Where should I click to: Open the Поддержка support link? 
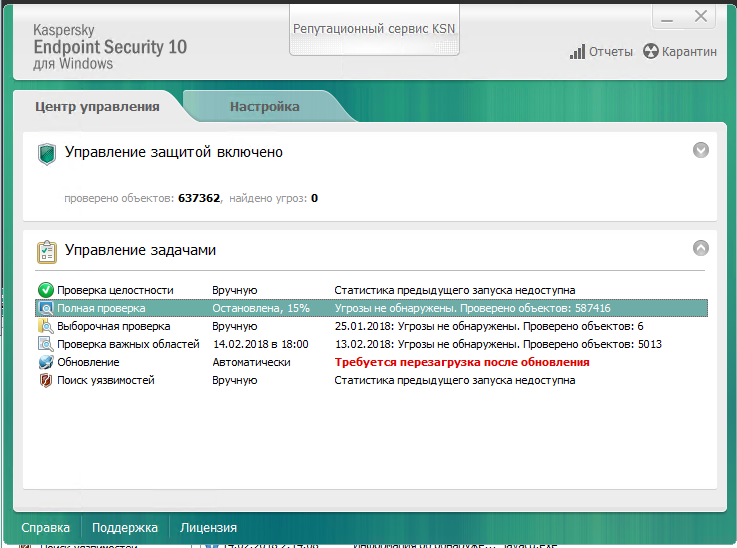125,528
